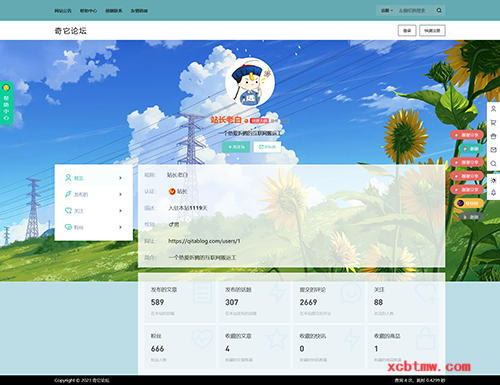This screenshot has width=500, height=385.
Task: Click the document icon on the 589 card
Action: pos(202,292)
